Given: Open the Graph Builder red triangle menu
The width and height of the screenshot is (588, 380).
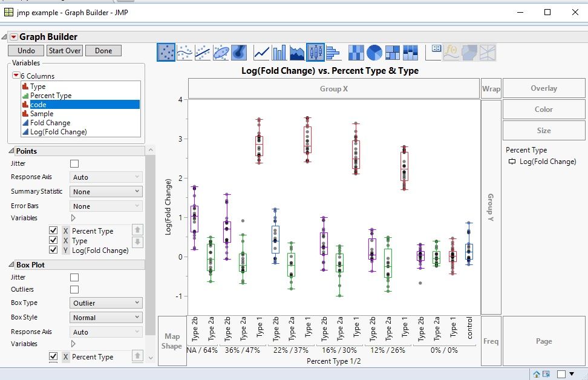Looking at the screenshot, I should point(13,37).
